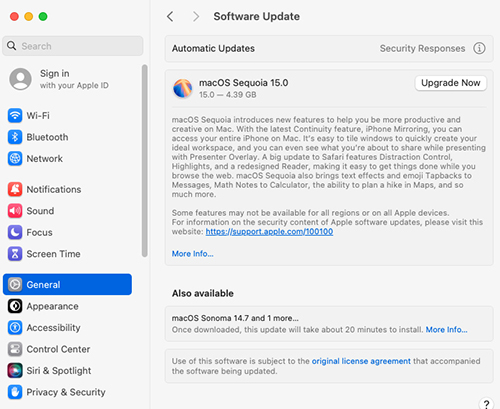The width and height of the screenshot is (500, 409).
Task: Click the Privacy & Security hand icon
Action: point(15,392)
